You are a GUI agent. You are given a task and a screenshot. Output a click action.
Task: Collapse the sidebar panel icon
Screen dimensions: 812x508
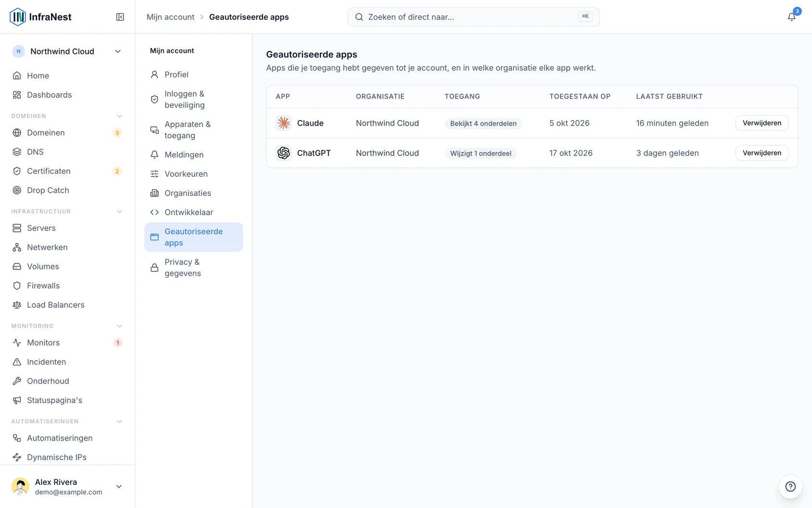coord(120,17)
